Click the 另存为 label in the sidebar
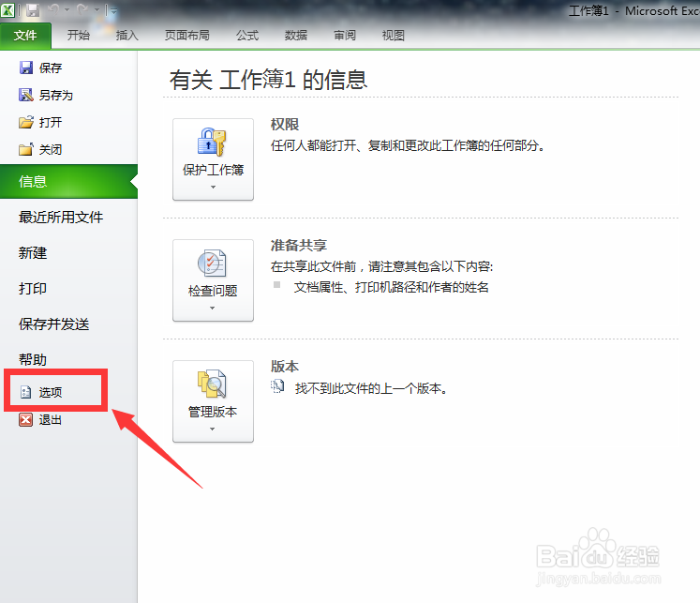 click(x=56, y=95)
